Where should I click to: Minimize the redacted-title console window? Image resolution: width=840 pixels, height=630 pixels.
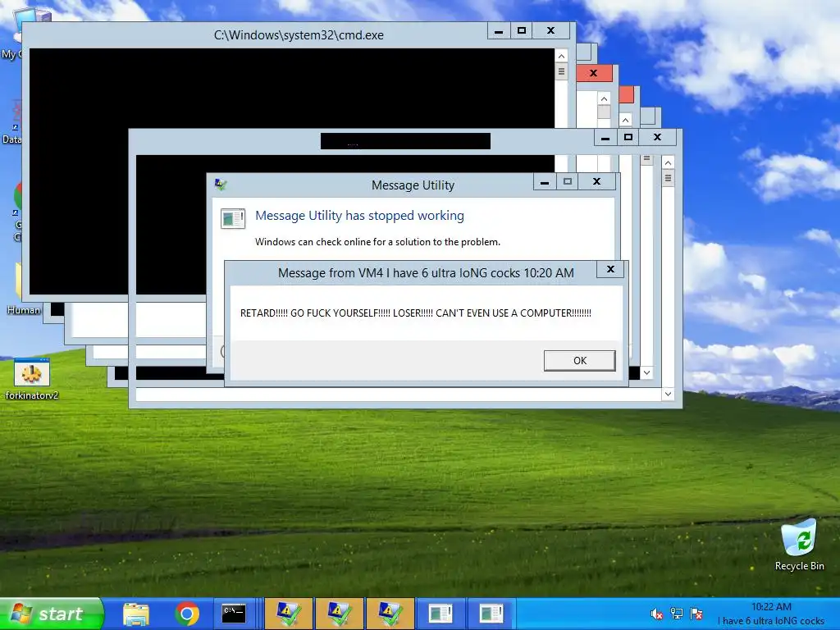(x=605, y=137)
